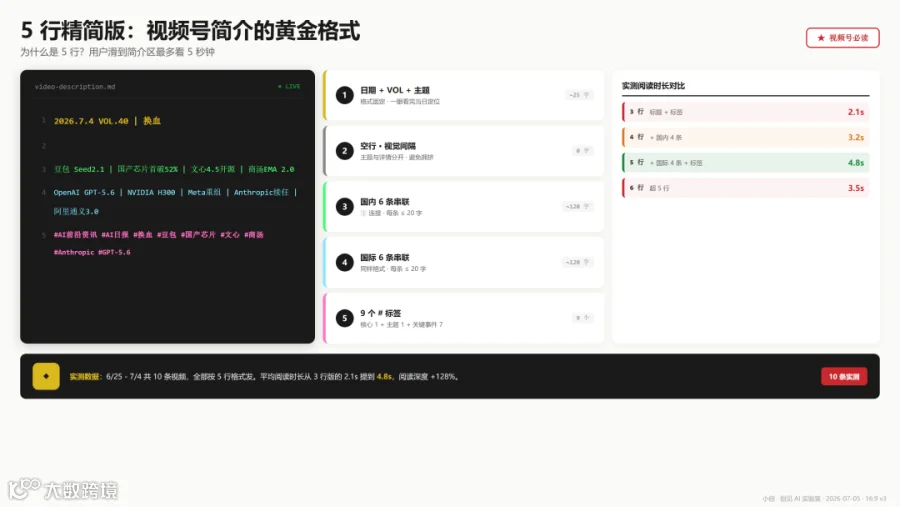Screen dimensions: 900x507
Task: Click the green LIVE indicator
Action: pyautogui.click(x=289, y=87)
